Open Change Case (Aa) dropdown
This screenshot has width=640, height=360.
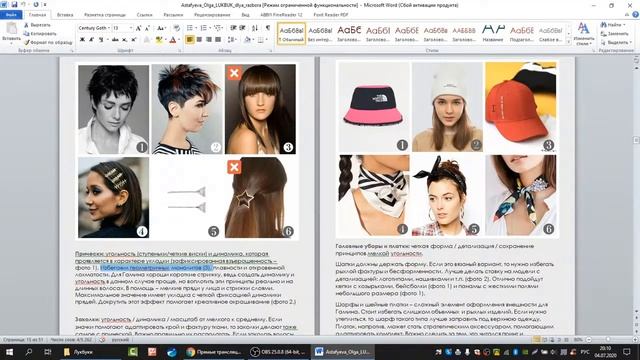tap(161, 28)
